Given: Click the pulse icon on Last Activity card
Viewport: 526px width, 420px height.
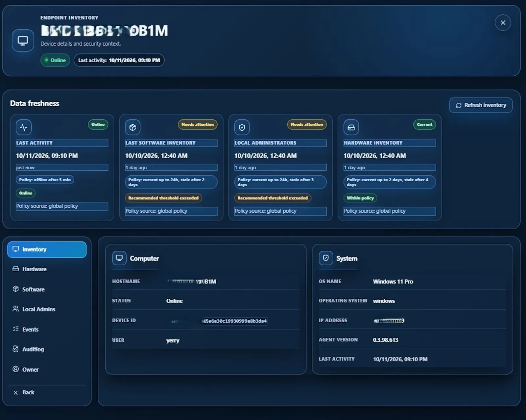Looking at the screenshot, I should (x=24, y=127).
